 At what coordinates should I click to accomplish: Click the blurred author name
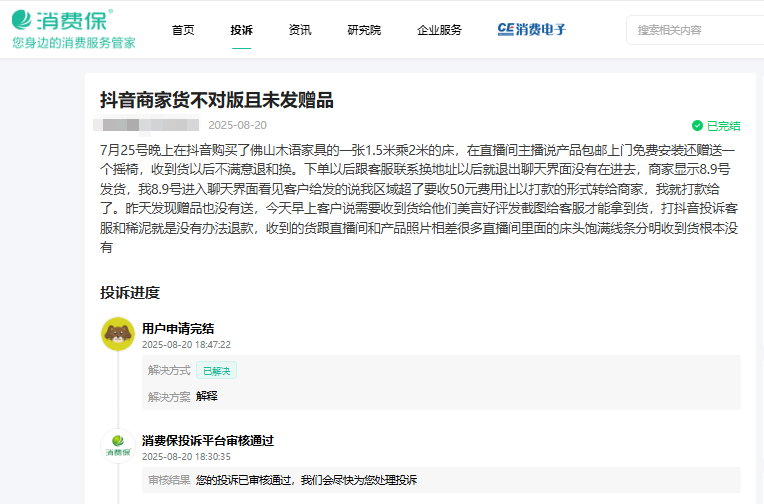pos(146,125)
